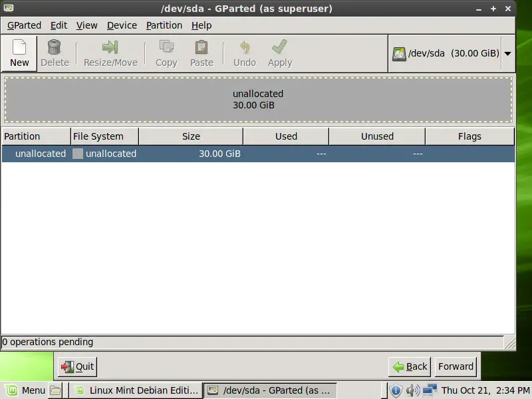Click the Linux Mint logo on Menu button

11,390
